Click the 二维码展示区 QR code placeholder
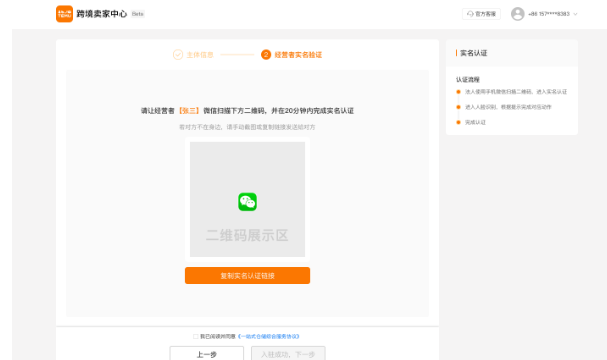Screen dimensions: 607x360 247,199
